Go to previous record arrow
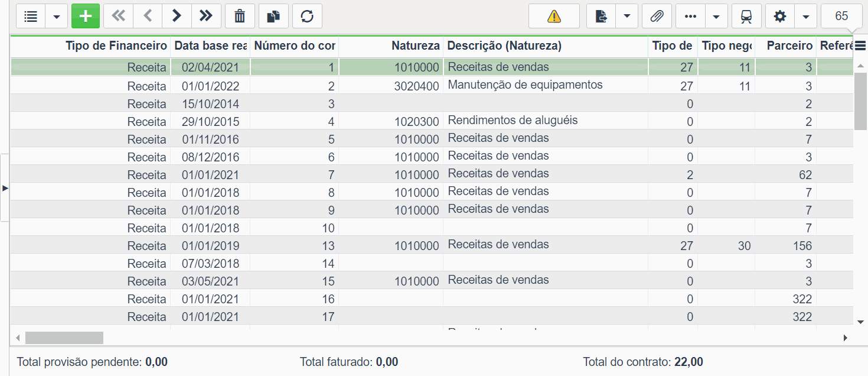 pyautogui.click(x=148, y=16)
